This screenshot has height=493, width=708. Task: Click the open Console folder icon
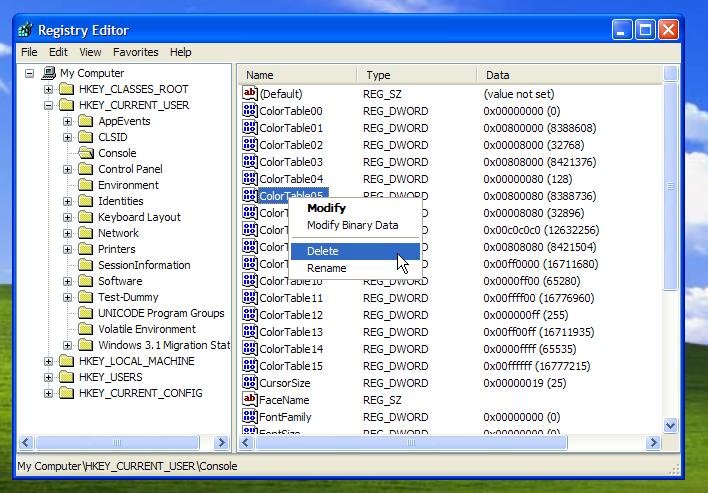(85, 153)
